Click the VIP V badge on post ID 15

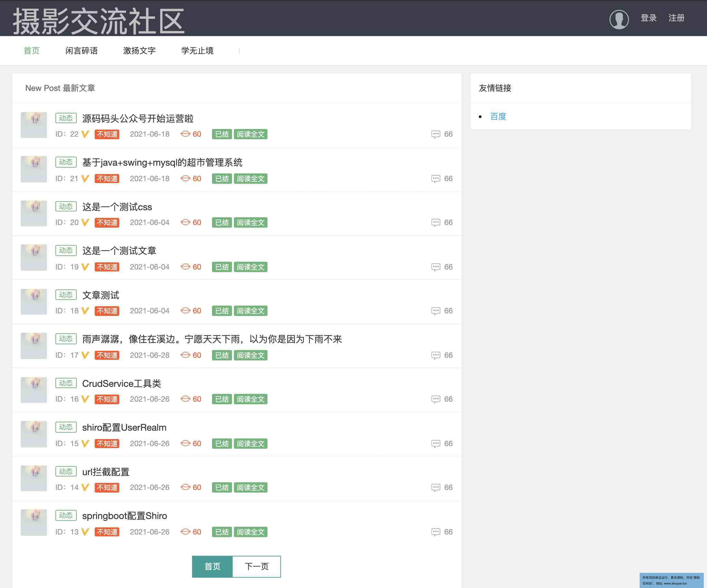[x=85, y=443]
